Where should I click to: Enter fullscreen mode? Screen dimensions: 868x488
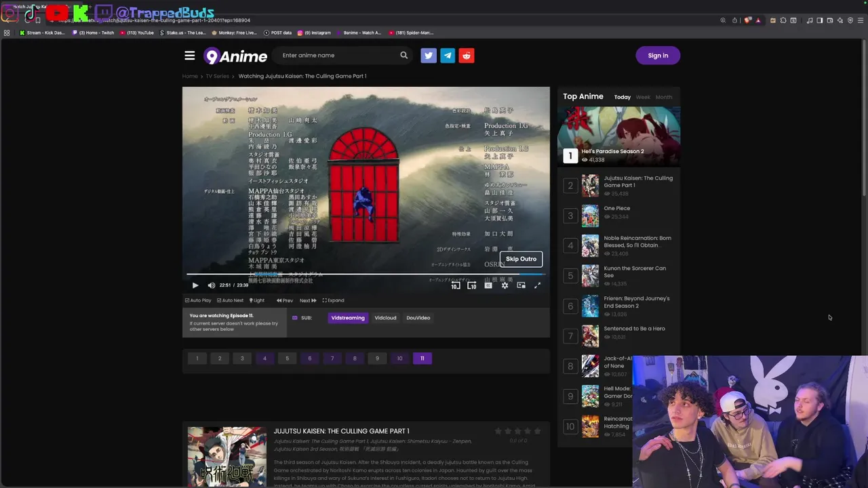coord(537,285)
